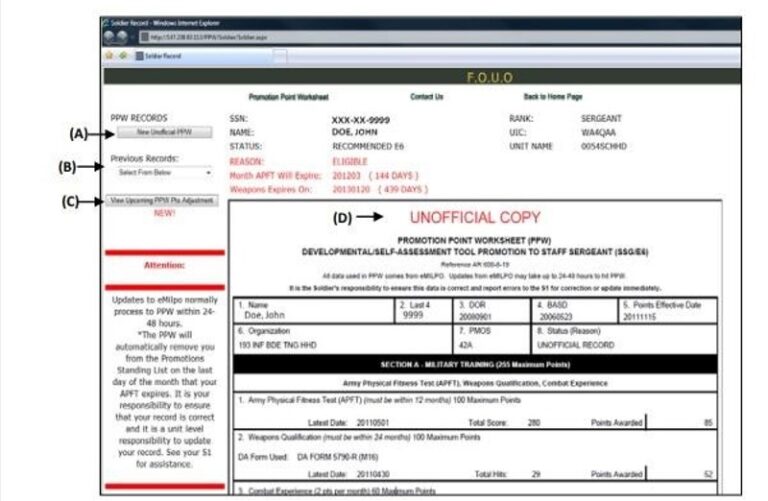This screenshot has height=501, width=768.
Task: Click the status UNOFFICIAL RECORD cell
Action: [x=576, y=345]
